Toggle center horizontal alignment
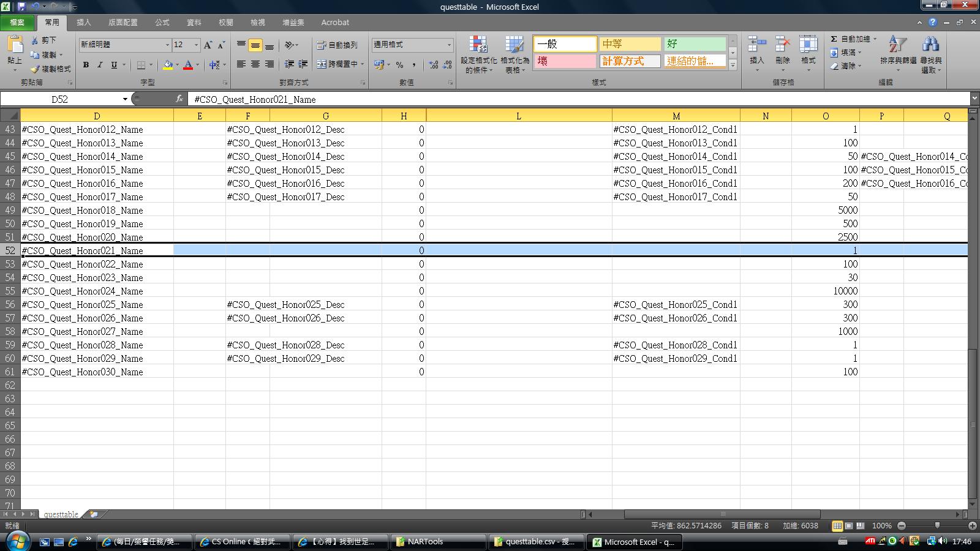The image size is (980, 551). (x=255, y=64)
